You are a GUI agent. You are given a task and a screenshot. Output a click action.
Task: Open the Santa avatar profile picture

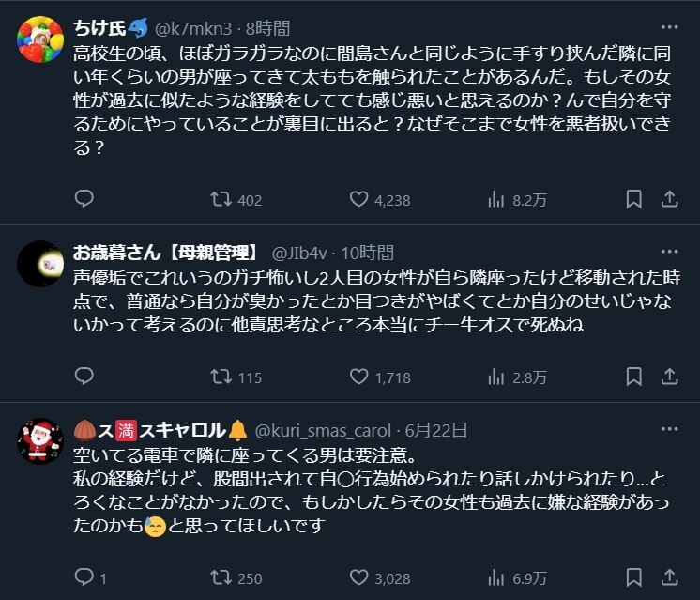pos(40,439)
